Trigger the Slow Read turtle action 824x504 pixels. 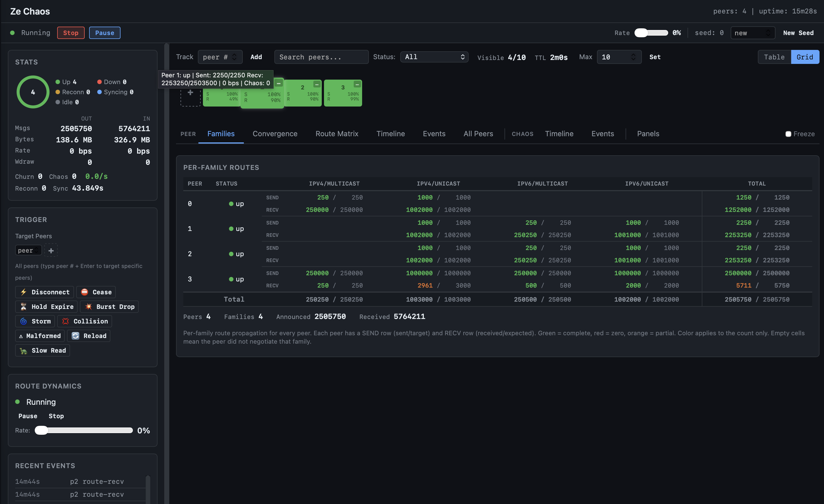[43, 350]
